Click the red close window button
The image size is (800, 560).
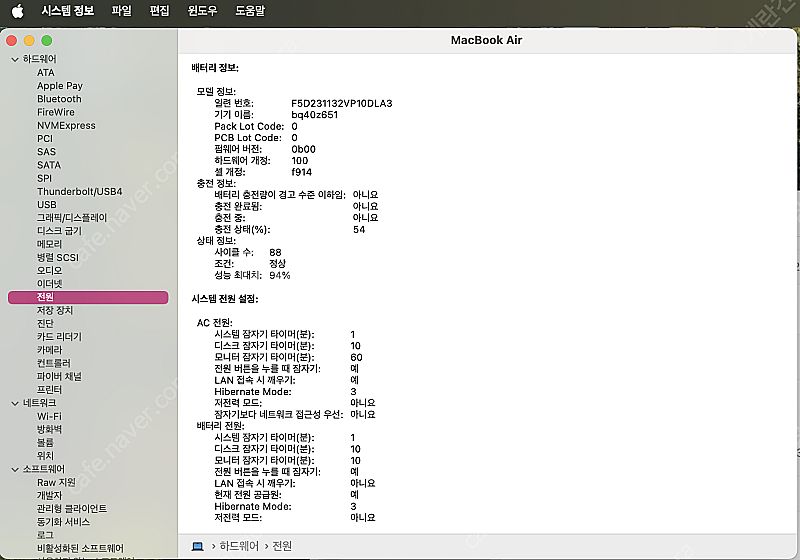coord(11,41)
